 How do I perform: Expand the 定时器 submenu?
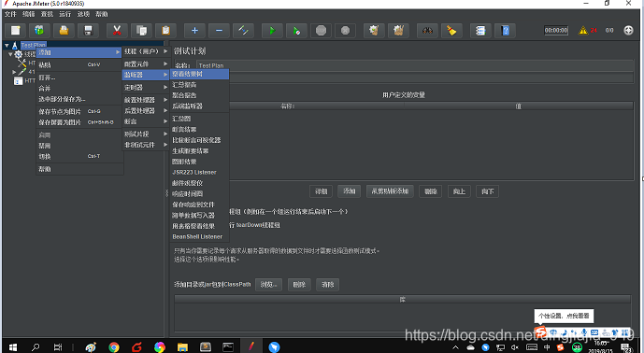point(146,88)
